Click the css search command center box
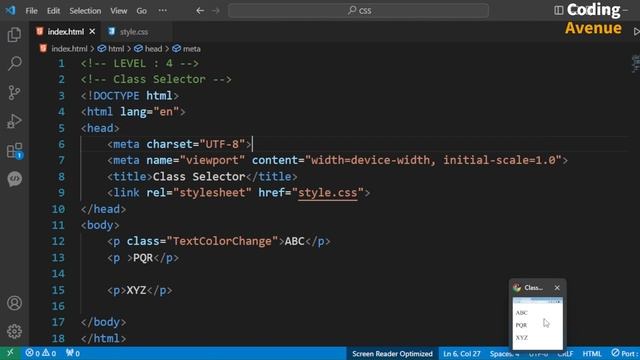Image resolution: width=640 pixels, height=360 pixels. point(358,11)
